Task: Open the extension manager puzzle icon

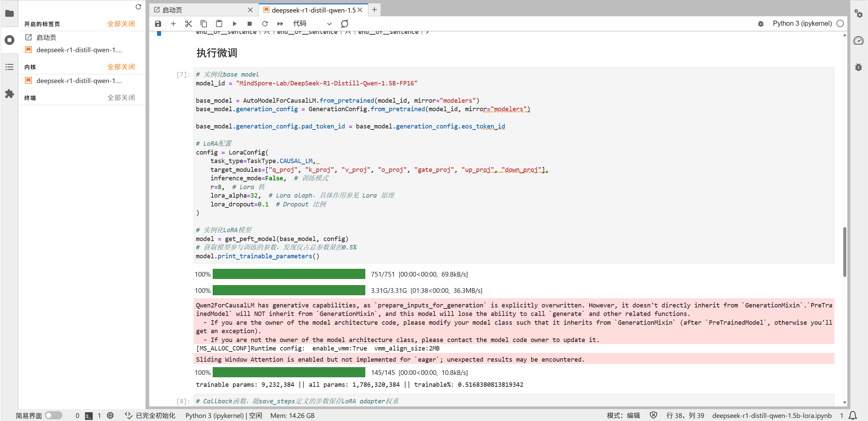Action: point(9,94)
